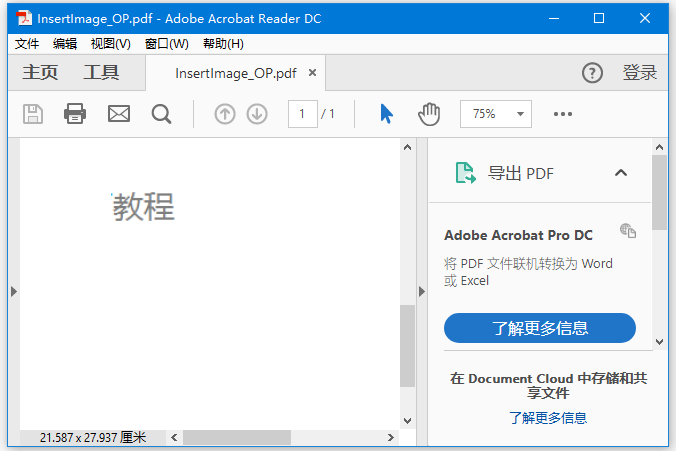Click the document vertical scrollbar thumb
This screenshot has height=451, width=676.
click(407, 346)
